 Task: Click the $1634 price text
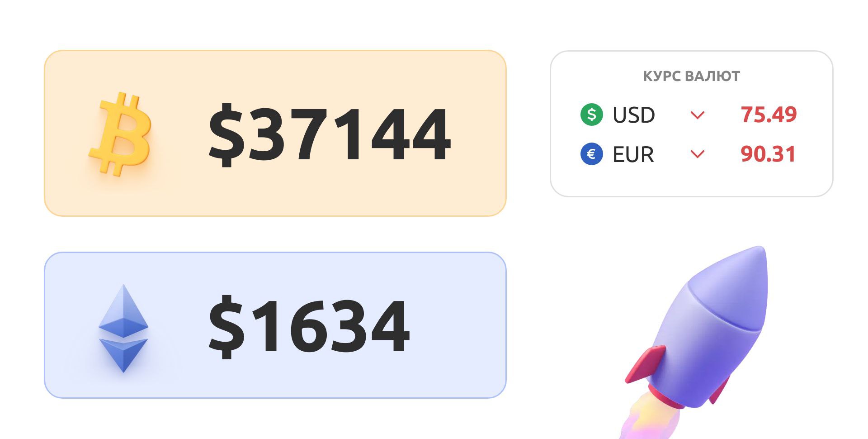click(309, 326)
